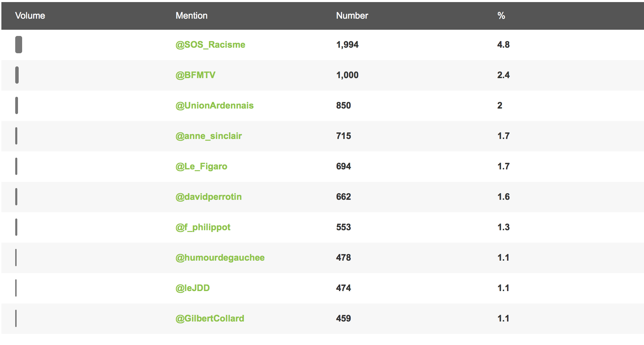Select the @anne_sinclair mention

[x=209, y=136]
